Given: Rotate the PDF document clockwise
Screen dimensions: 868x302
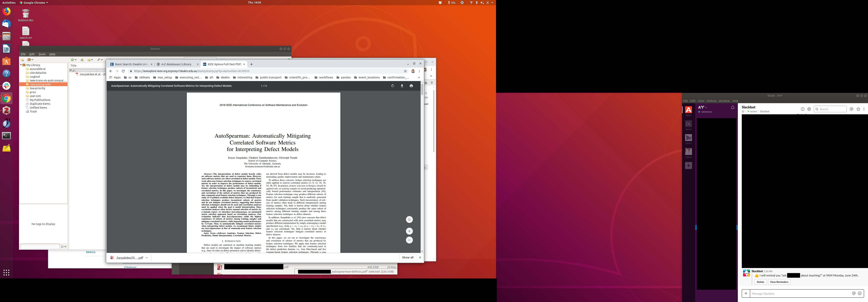Looking at the screenshot, I should click(x=393, y=86).
